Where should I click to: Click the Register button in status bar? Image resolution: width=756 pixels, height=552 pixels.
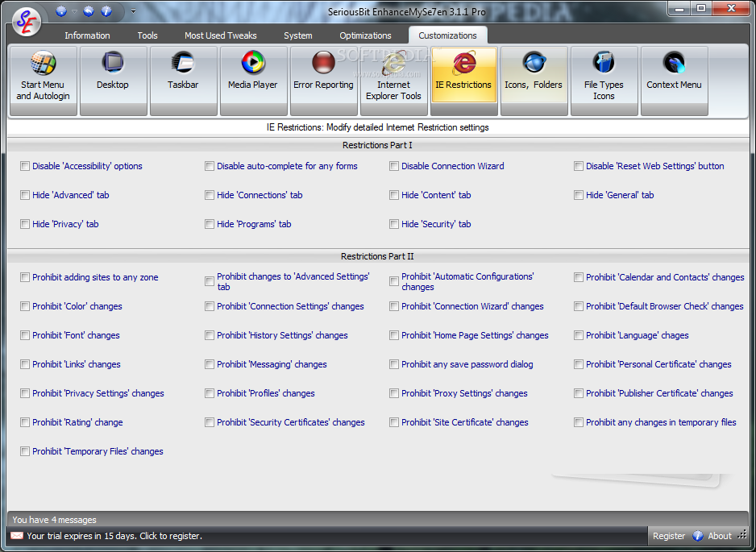click(669, 536)
